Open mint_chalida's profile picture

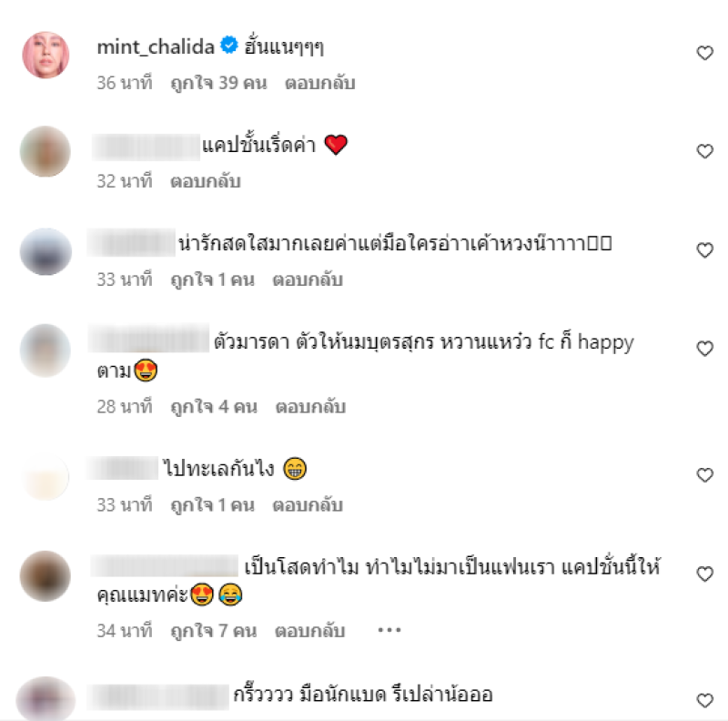(x=46, y=55)
